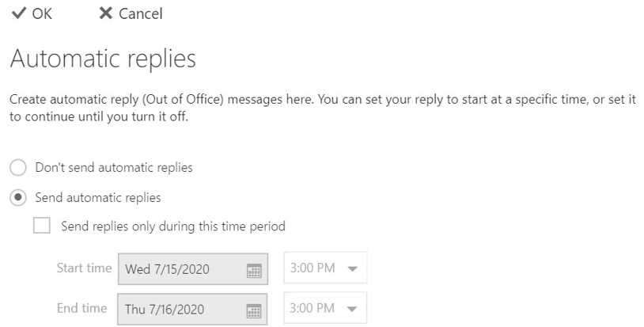Click the Start time label

click(x=84, y=268)
